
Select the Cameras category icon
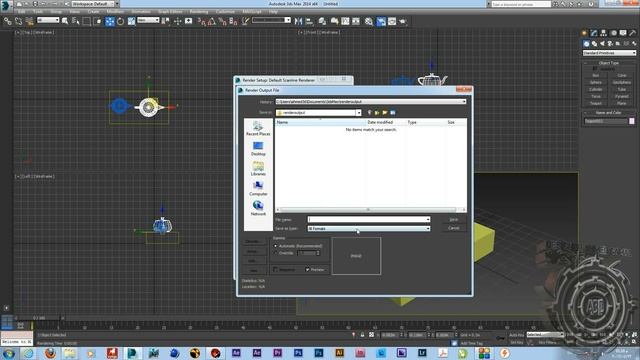[x=610, y=44]
